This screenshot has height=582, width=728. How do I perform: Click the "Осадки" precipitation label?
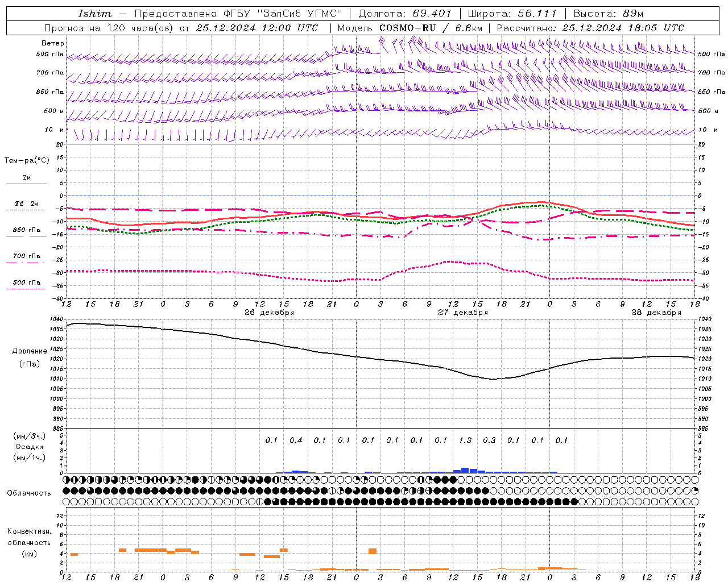pyautogui.click(x=30, y=447)
